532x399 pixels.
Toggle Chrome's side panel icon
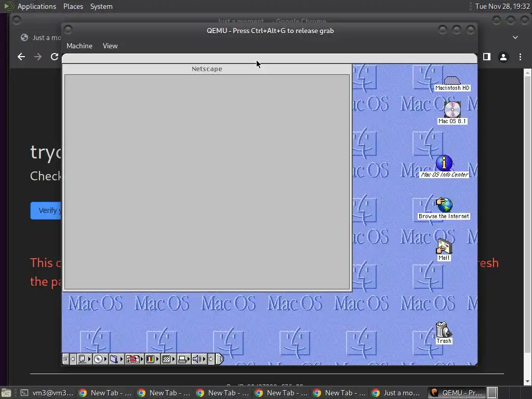487,57
